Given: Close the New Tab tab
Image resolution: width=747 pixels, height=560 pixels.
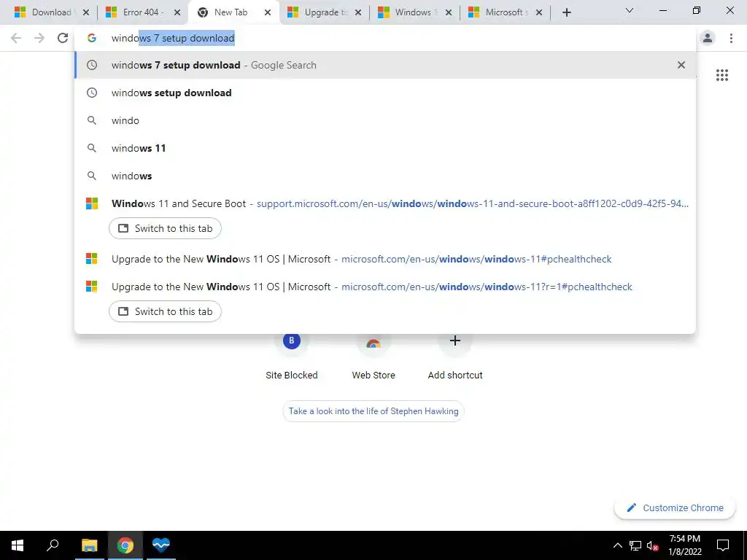Looking at the screenshot, I should pos(267,12).
